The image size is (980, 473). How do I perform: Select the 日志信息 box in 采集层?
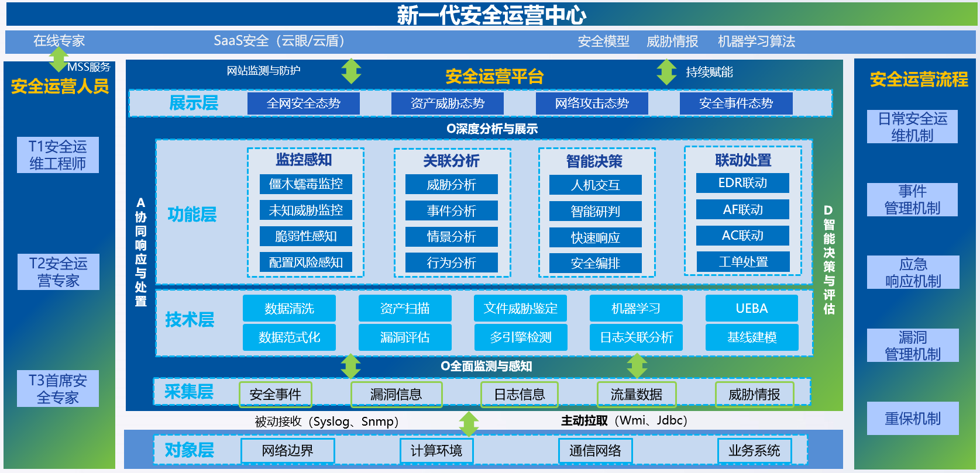(519, 395)
